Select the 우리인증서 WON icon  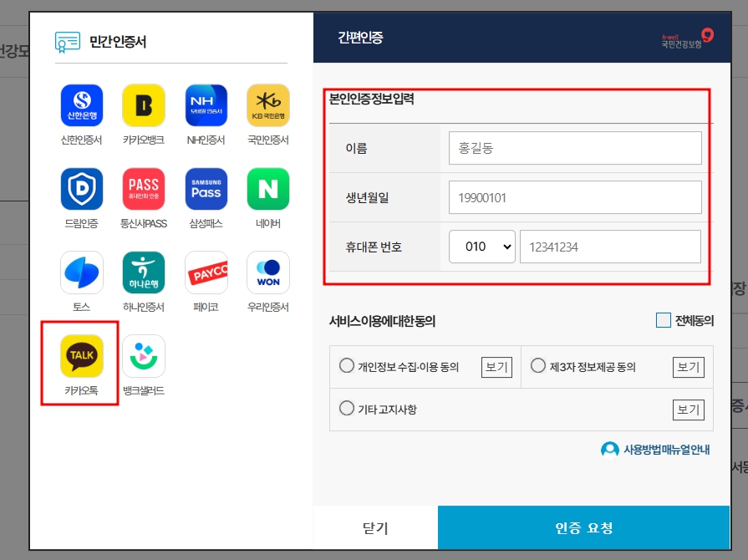point(268,272)
